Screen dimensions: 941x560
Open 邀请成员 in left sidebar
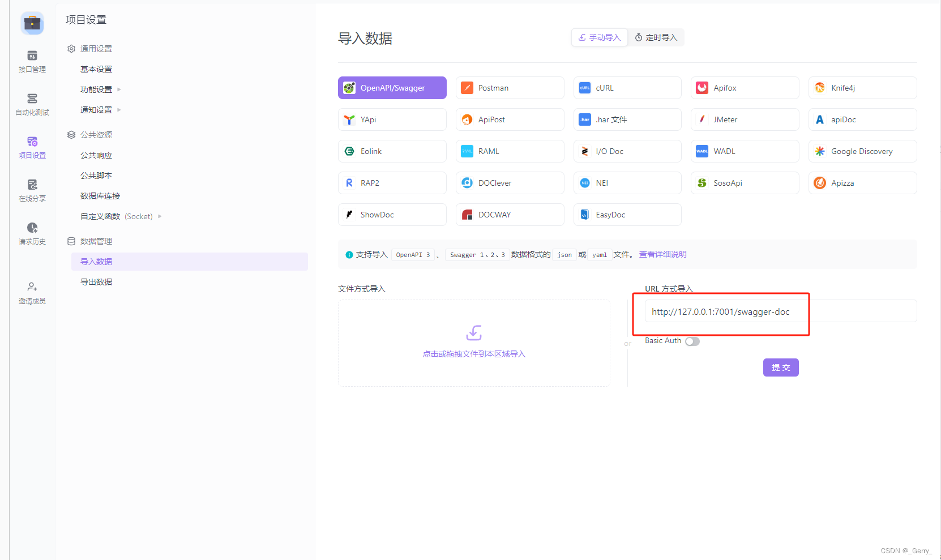tap(32, 293)
